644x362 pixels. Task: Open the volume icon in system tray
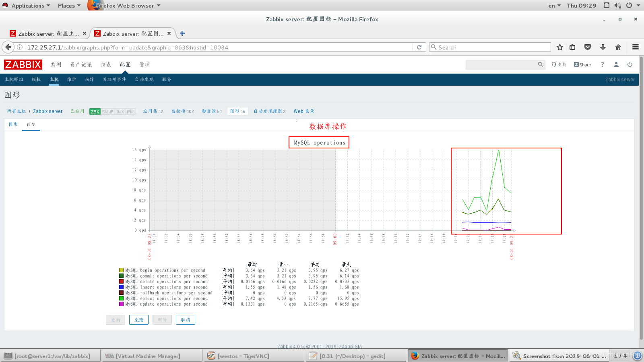click(618, 5)
